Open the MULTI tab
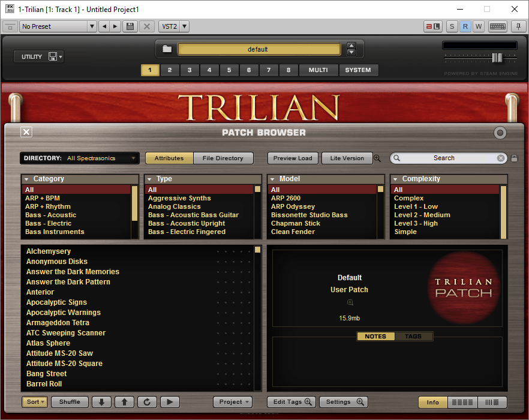Viewport: 529px width, 420px height. (x=318, y=70)
